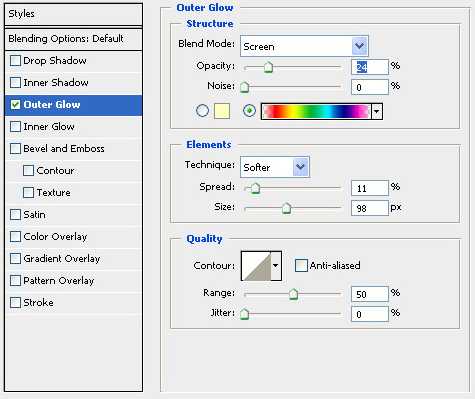Select the gradient radio button
The image size is (475, 399).
pos(249,111)
